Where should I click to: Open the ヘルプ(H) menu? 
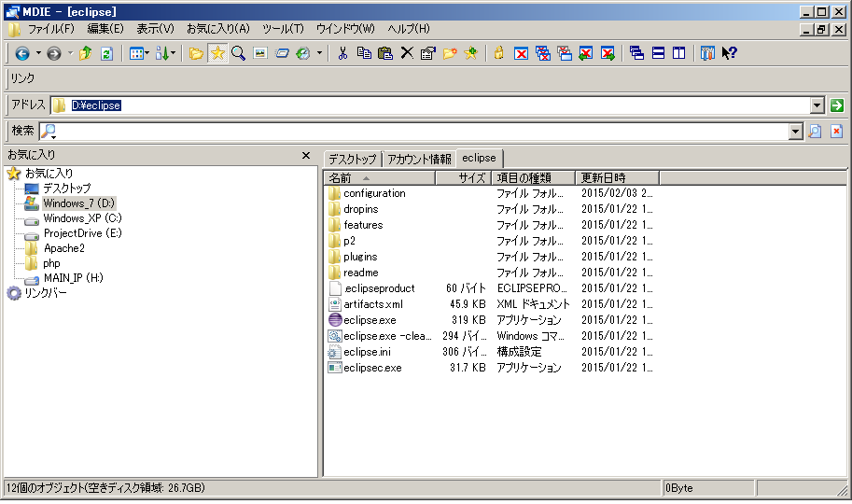point(409,29)
